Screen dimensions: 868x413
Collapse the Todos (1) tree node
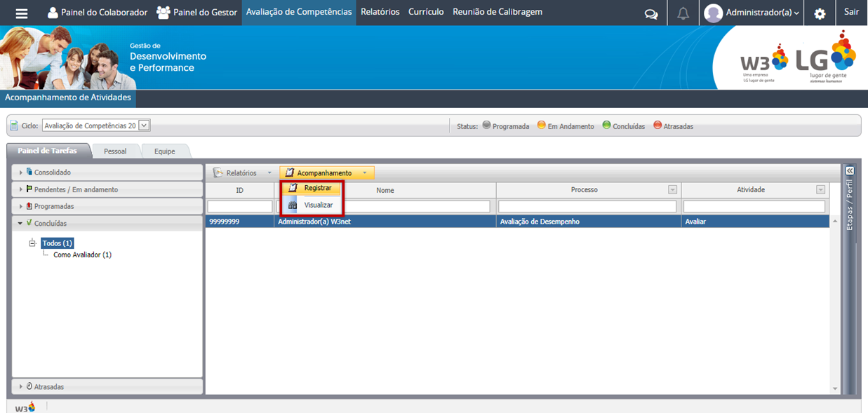click(32, 243)
